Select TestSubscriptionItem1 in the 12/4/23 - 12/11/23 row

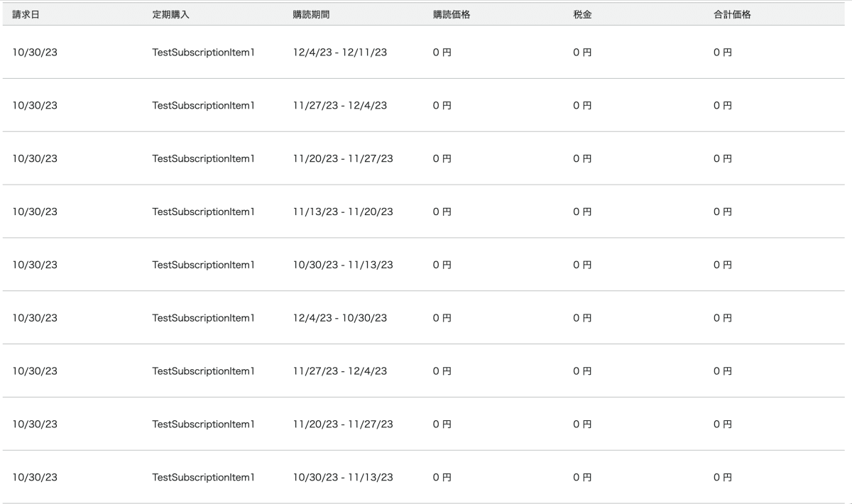click(x=204, y=53)
